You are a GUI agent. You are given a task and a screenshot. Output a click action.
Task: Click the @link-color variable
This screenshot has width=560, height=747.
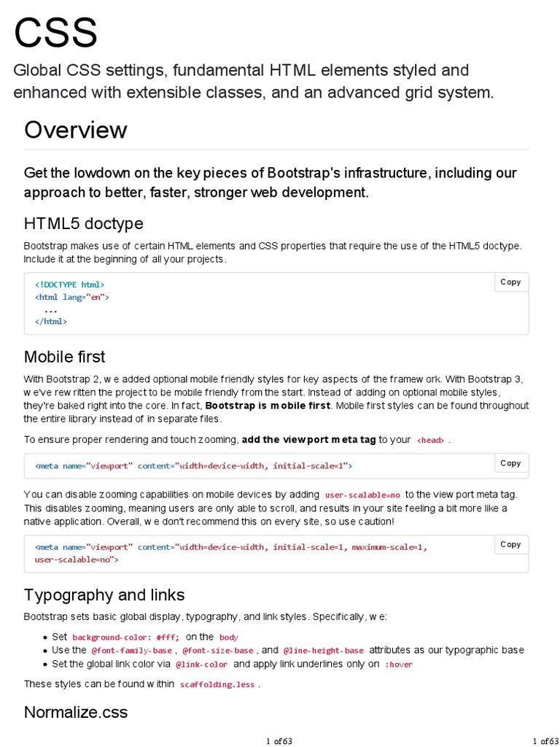201,665
